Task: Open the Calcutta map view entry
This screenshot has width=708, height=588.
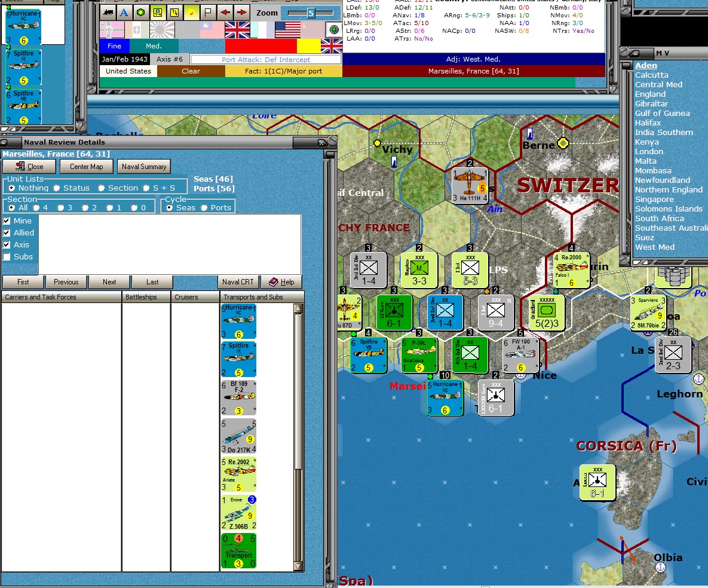Action: click(x=652, y=75)
